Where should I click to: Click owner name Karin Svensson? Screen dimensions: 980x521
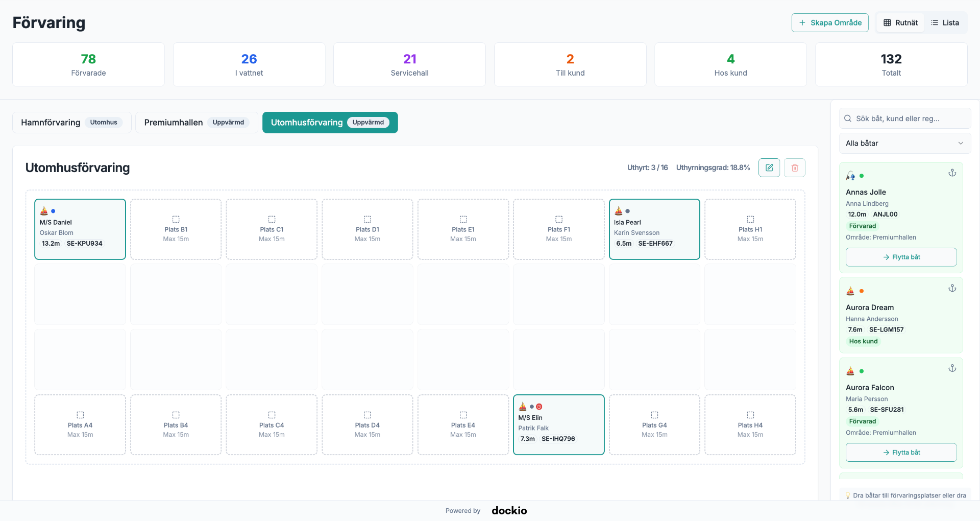(636, 233)
